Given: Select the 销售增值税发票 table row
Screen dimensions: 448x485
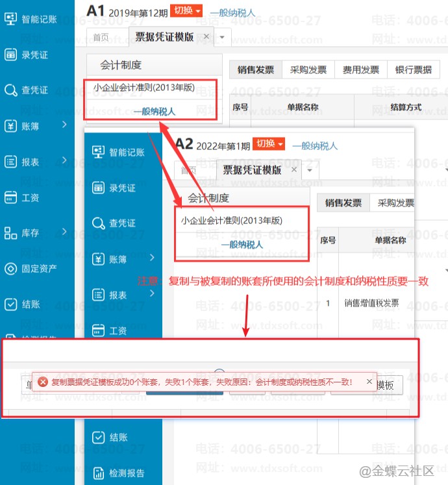Looking at the screenshot, I should (x=371, y=303).
